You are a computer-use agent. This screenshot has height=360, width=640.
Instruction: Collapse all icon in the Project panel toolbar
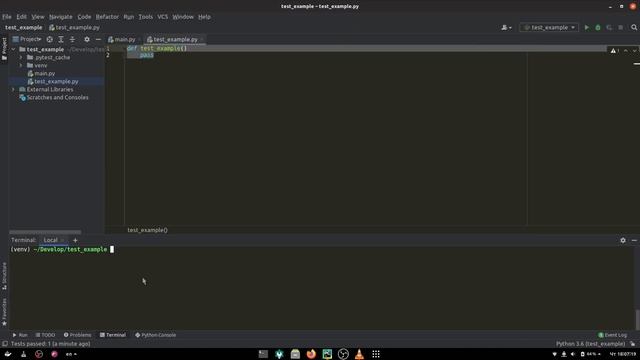(x=72, y=39)
